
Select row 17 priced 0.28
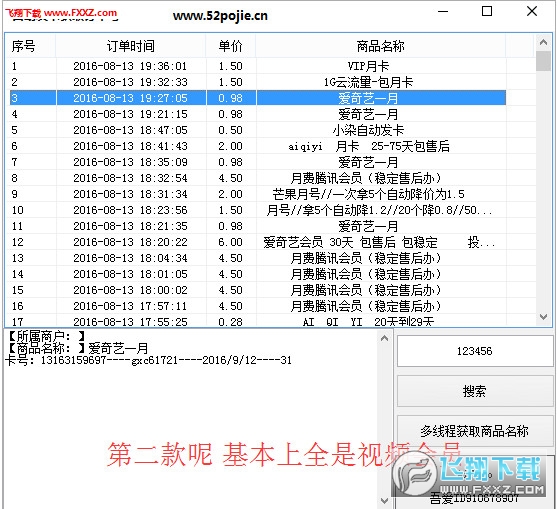[x=256, y=321]
